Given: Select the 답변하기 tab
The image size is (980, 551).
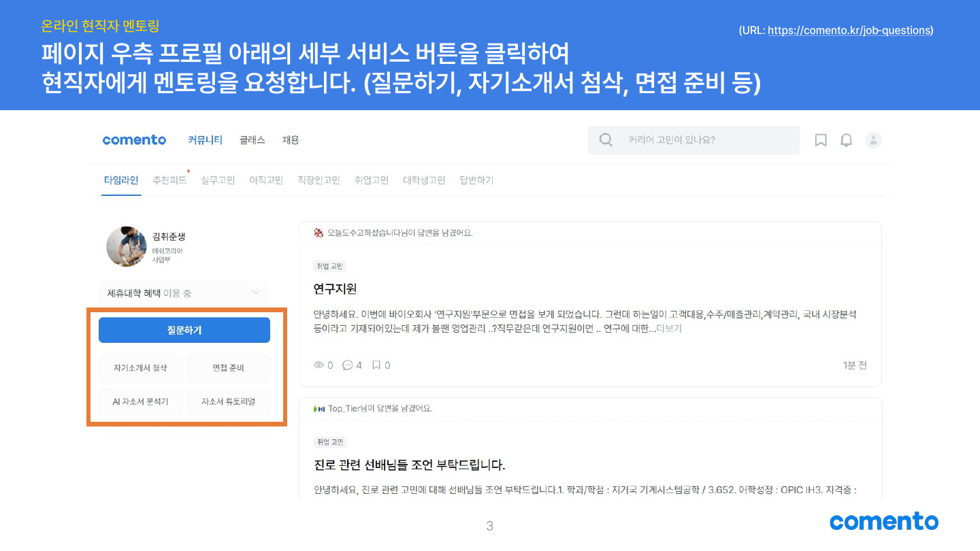Looking at the screenshot, I should pos(476,180).
